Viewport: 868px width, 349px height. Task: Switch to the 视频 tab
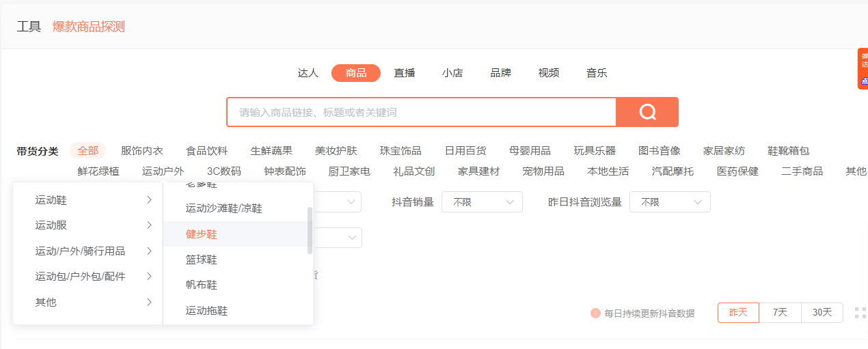point(549,73)
